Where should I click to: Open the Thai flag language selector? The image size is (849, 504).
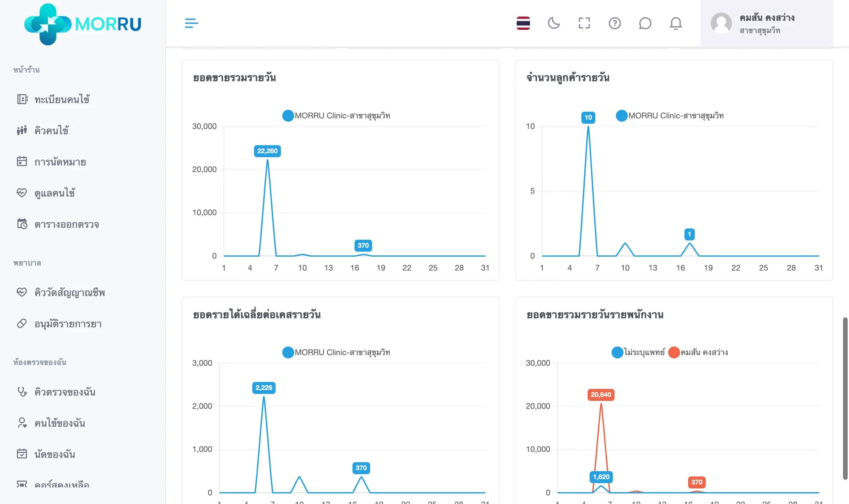523,23
